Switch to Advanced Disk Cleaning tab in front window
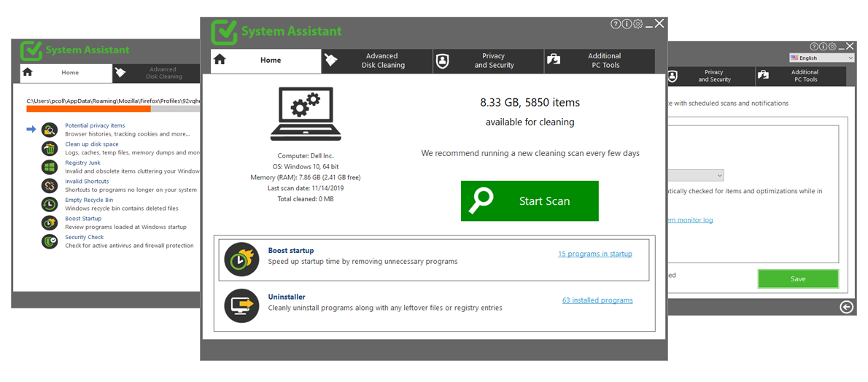This screenshot has height=382, width=868. click(377, 61)
